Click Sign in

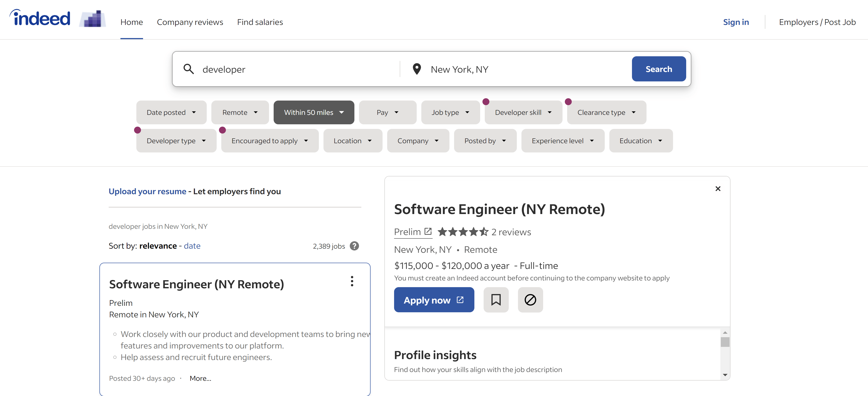(736, 22)
